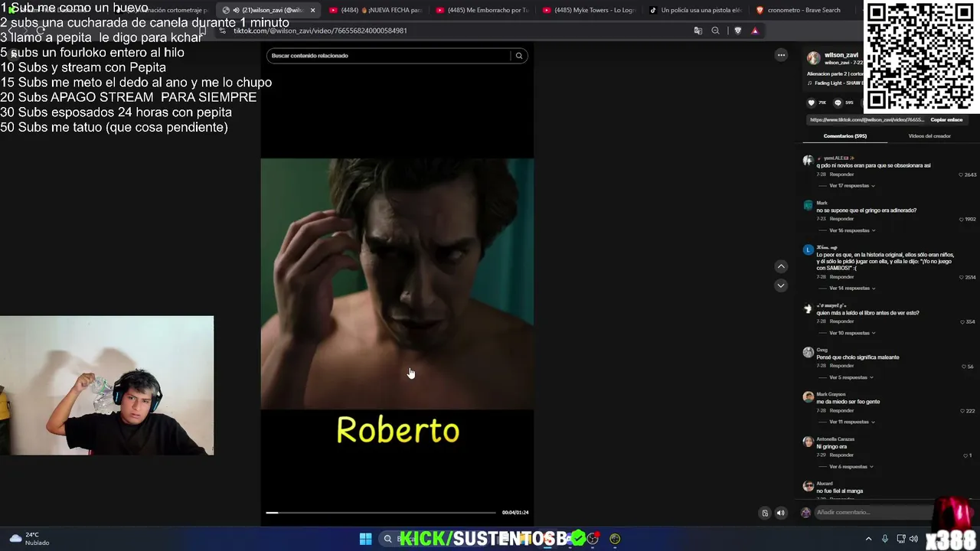Expand 'Ver 14 respuestas' replies
The height and width of the screenshot is (551, 980).
851,289
